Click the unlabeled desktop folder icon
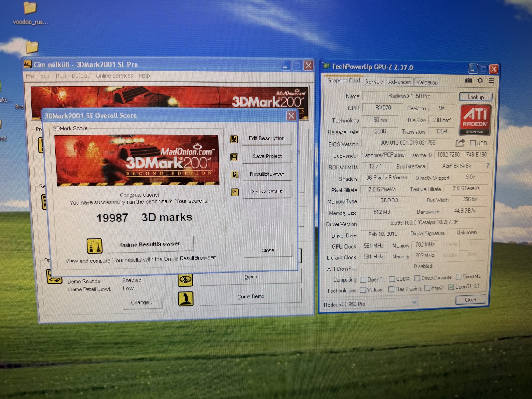 point(32,47)
